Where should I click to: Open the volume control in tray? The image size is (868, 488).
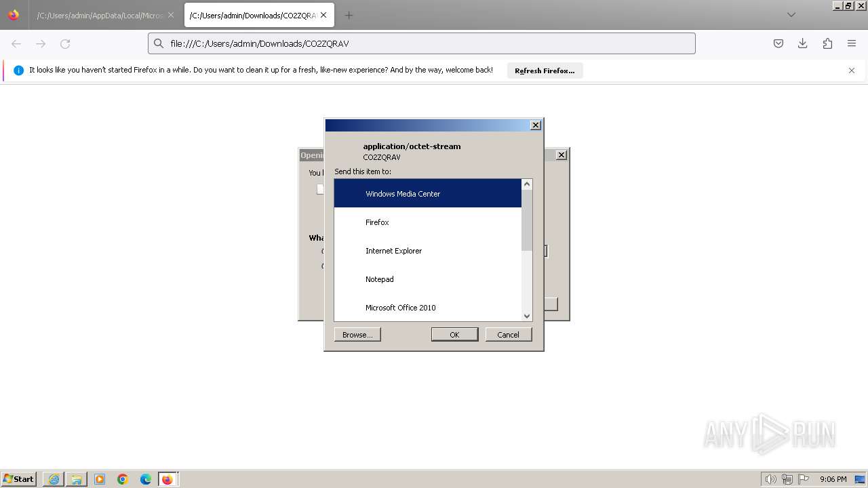770,479
